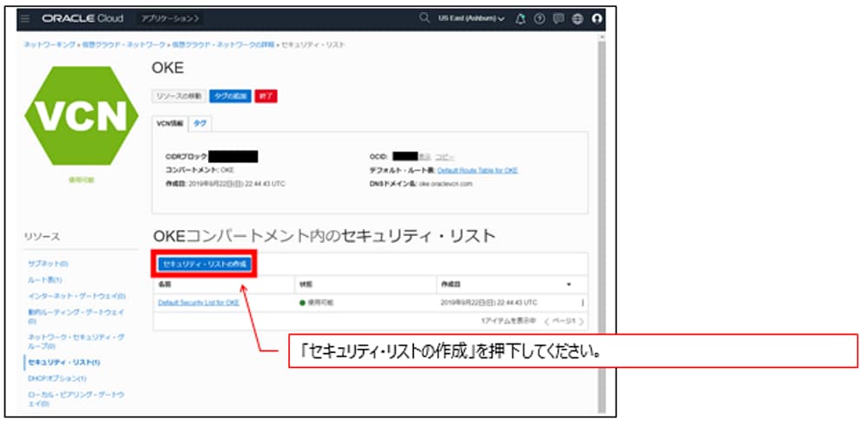Click the OCID 表示 link

click(425, 156)
